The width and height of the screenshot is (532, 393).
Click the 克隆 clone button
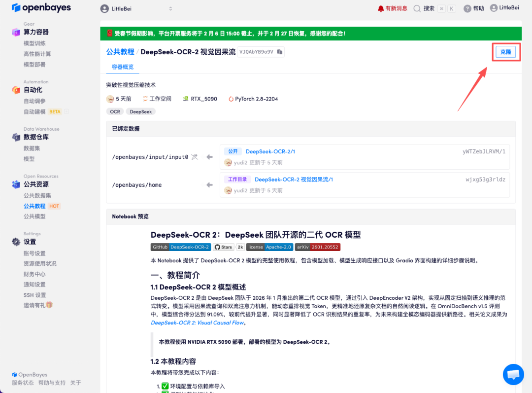pos(505,52)
